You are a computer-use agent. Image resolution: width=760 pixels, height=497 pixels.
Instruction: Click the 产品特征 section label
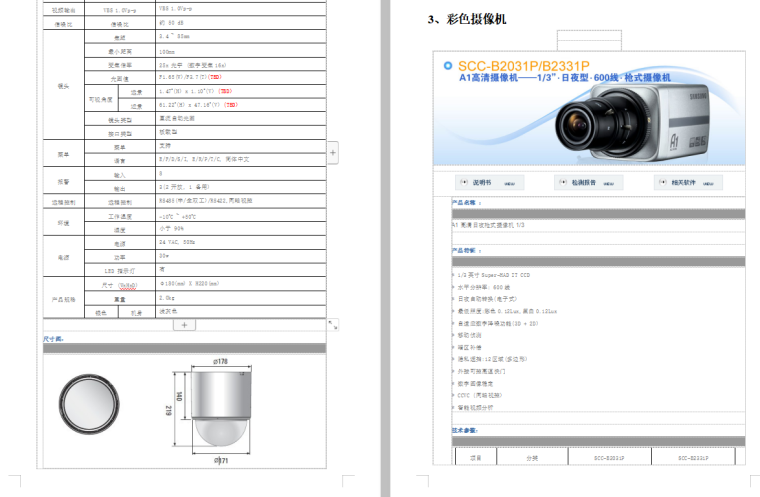pos(465,250)
